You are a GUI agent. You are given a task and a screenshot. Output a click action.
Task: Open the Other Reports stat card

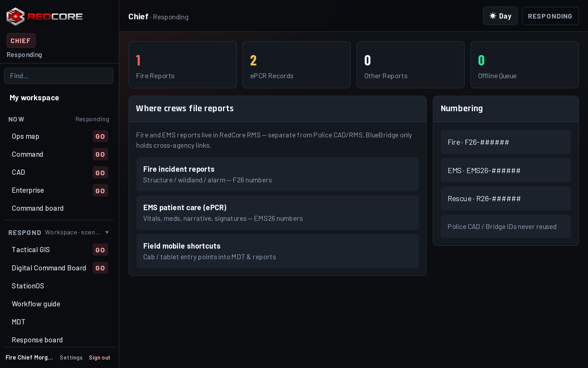pyautogui.click(x=411, y=65)
